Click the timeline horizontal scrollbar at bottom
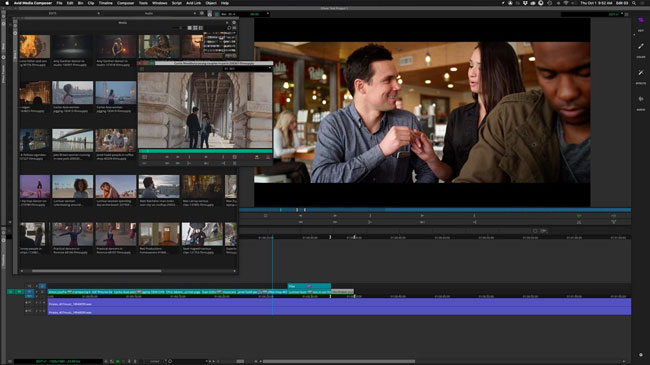 point(339,361)
